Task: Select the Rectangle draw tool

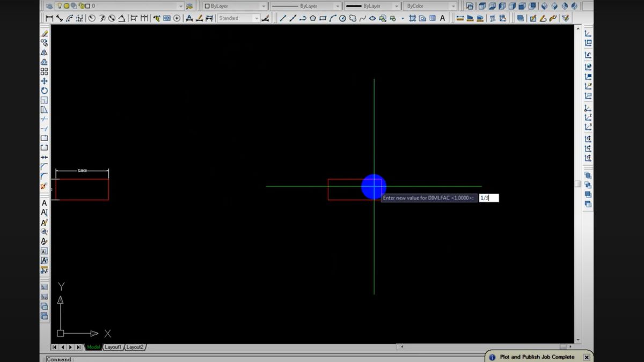Action: [x=323, y=18]
